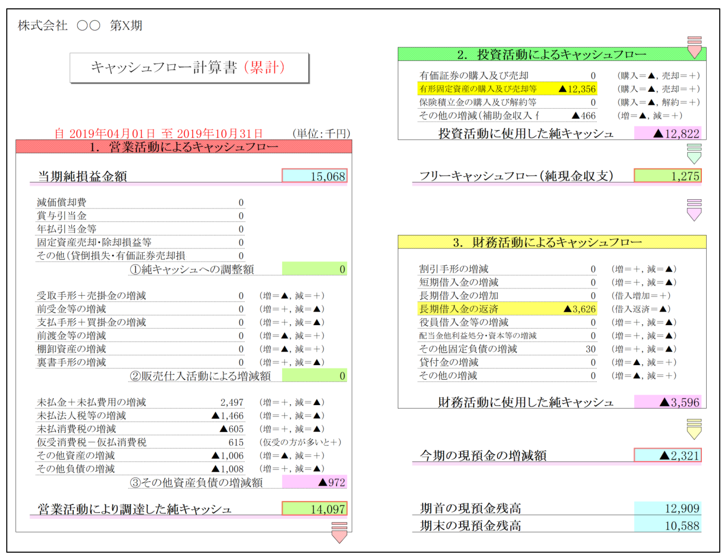Screen dimensions: 728x560
Task: Click the highlighted 長期借入金の返済 row
Action: pyautogui.click(x=507, y=309)
